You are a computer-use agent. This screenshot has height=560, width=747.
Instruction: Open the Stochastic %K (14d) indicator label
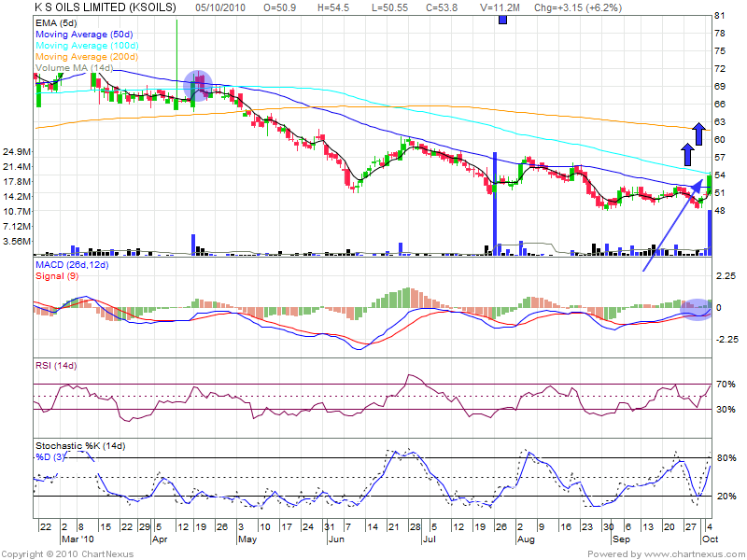[79, 445]
